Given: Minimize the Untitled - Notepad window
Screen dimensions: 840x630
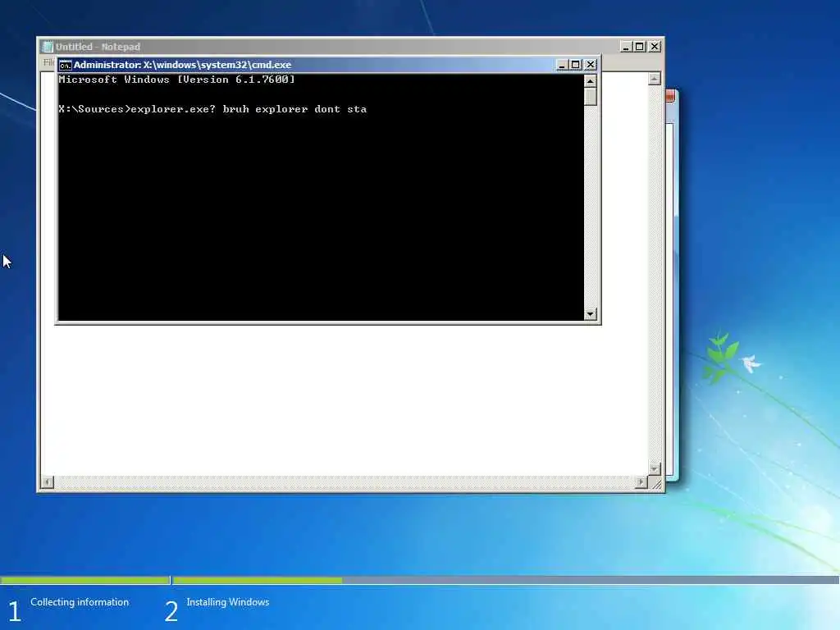Looking at the screenshot, I should (626, 47).
